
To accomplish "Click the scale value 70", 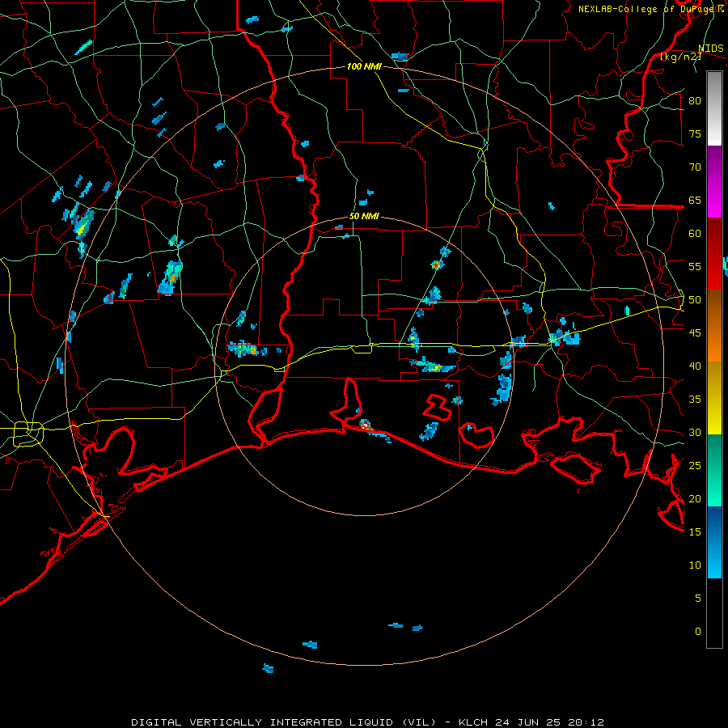I will (x=695, y=167).
